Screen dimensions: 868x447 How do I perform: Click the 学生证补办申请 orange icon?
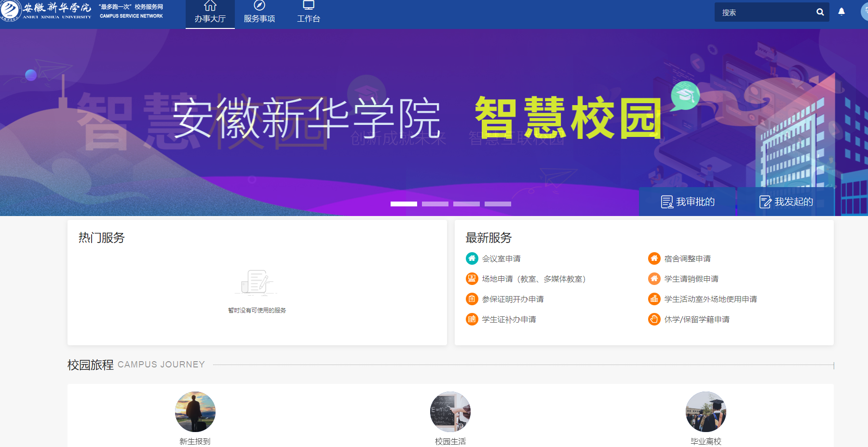click(472, 319)
